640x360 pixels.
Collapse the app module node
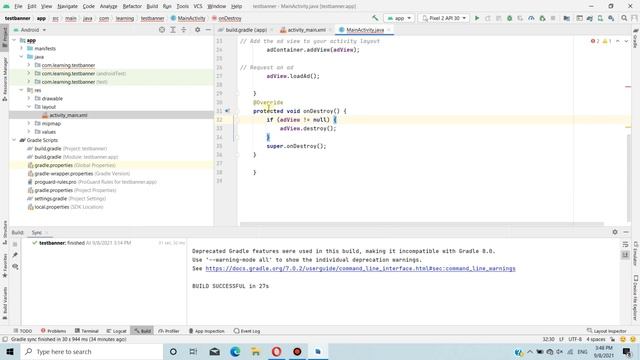[x=14, y=40]
